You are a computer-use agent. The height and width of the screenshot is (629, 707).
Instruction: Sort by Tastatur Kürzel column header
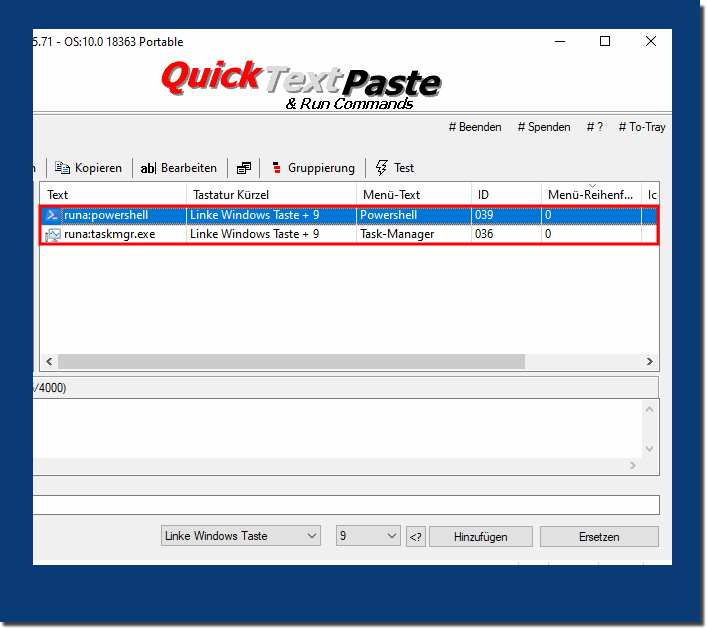click(271, 195)
